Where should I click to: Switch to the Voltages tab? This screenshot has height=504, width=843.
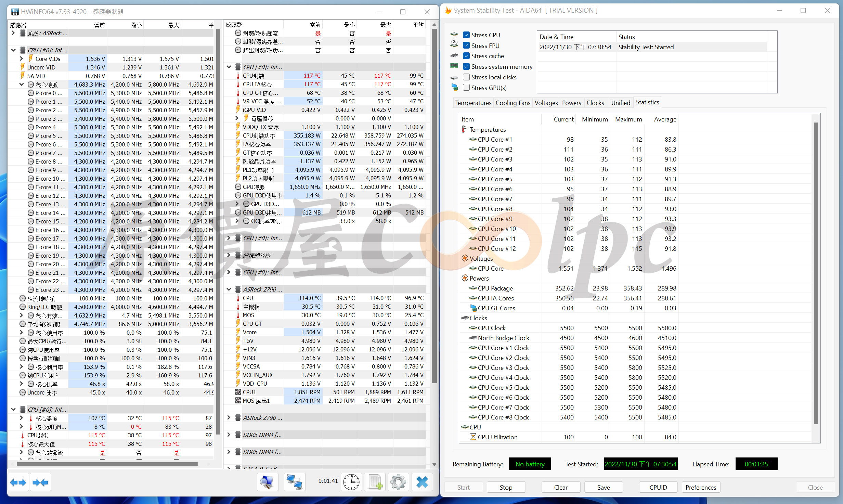546,103
